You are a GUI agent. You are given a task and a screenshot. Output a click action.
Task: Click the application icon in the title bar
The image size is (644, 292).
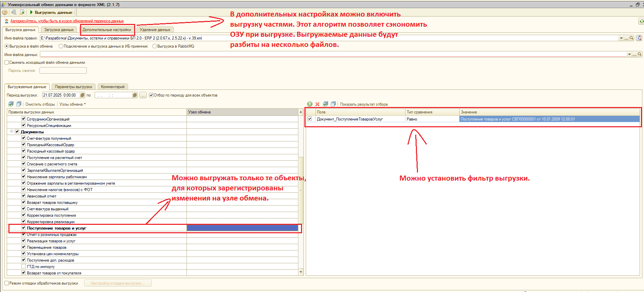point(3,4)
